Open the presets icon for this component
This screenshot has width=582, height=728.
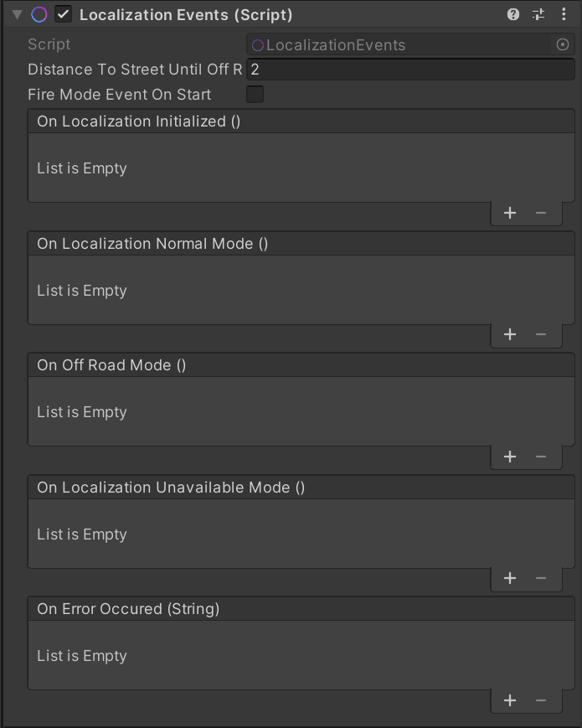(x=540, y=14)
